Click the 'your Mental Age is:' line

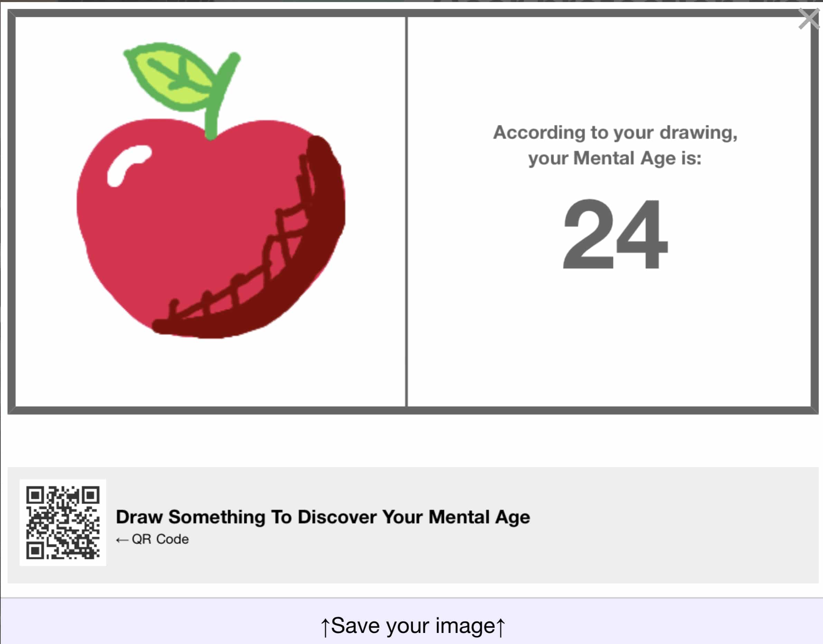pyautogui.click(x=615, y=158)
